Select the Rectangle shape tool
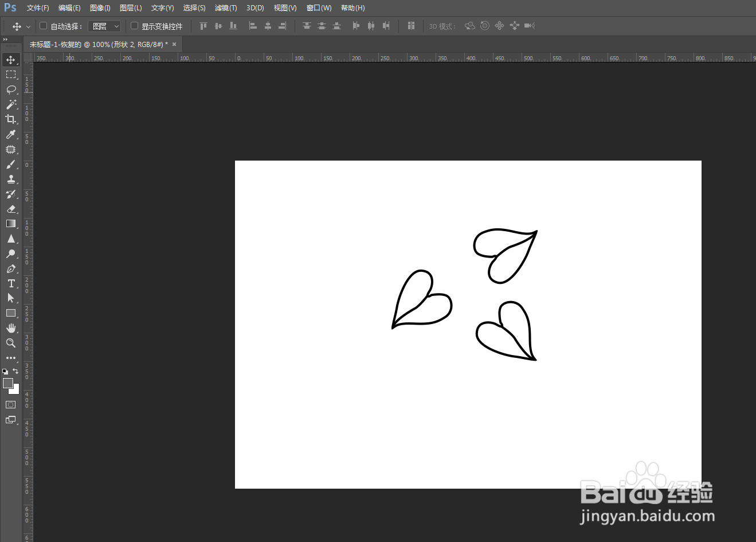 tap(11, 313)
